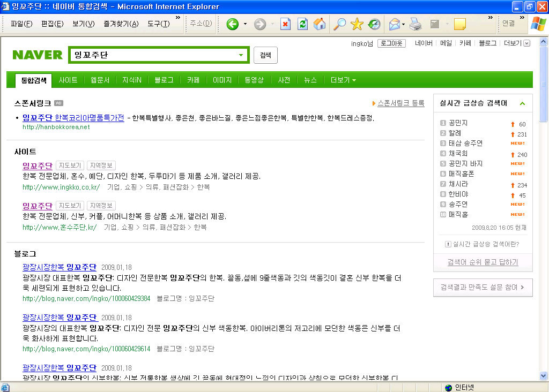Open blog URL ending 100060429384
Screen dimensions: 549x392
(x=86, y=298)
